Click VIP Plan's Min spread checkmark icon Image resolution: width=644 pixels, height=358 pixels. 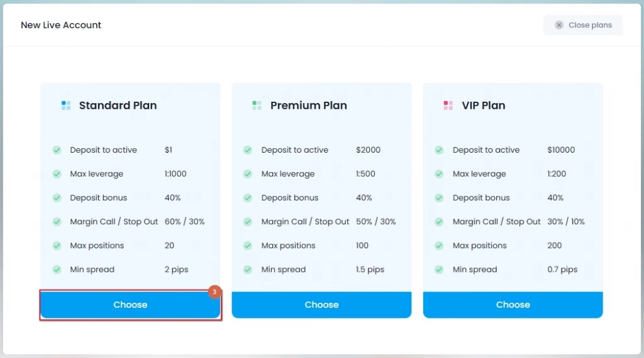tap(439, 269)
